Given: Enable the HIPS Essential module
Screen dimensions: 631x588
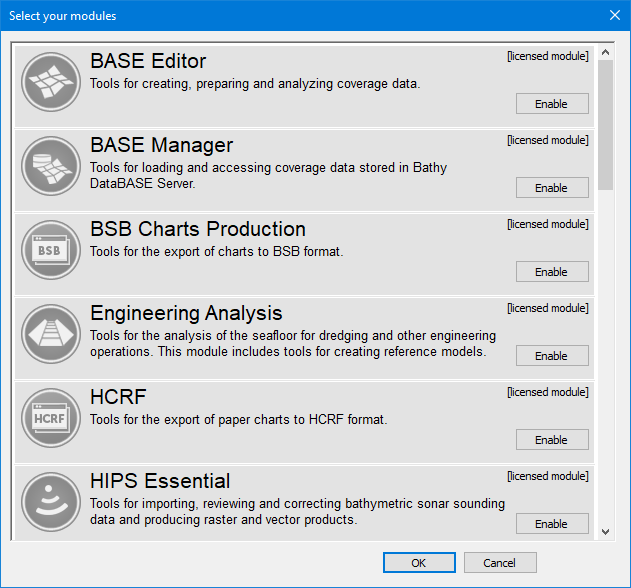Looking at the screenshot, I should point(551,524).
